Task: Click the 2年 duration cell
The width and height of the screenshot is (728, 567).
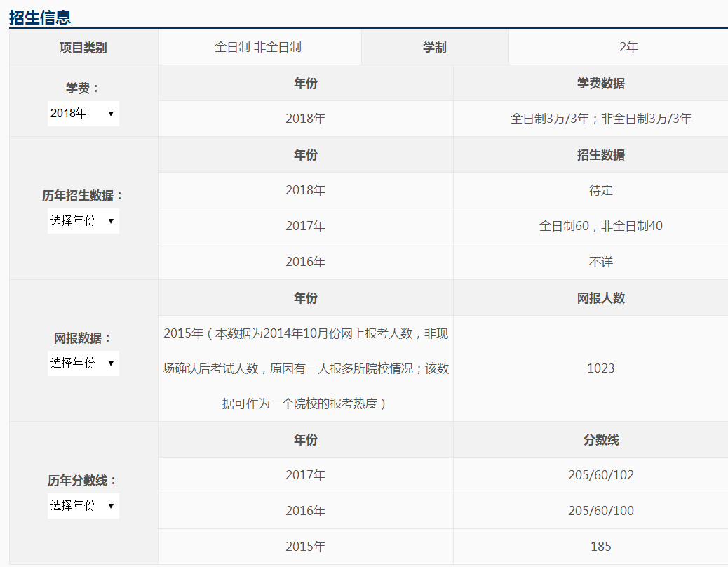Action: tap(628, 46)
